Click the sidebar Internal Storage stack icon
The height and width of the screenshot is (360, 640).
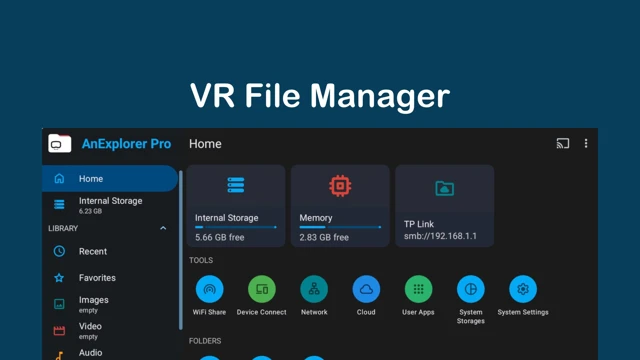(59, 204)
